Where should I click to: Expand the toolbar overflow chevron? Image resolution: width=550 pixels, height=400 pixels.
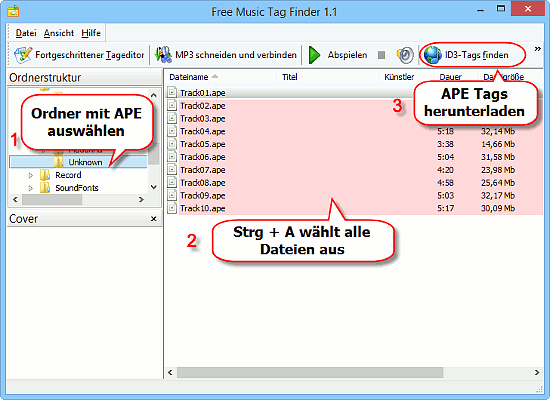click(x=537, y=49)
